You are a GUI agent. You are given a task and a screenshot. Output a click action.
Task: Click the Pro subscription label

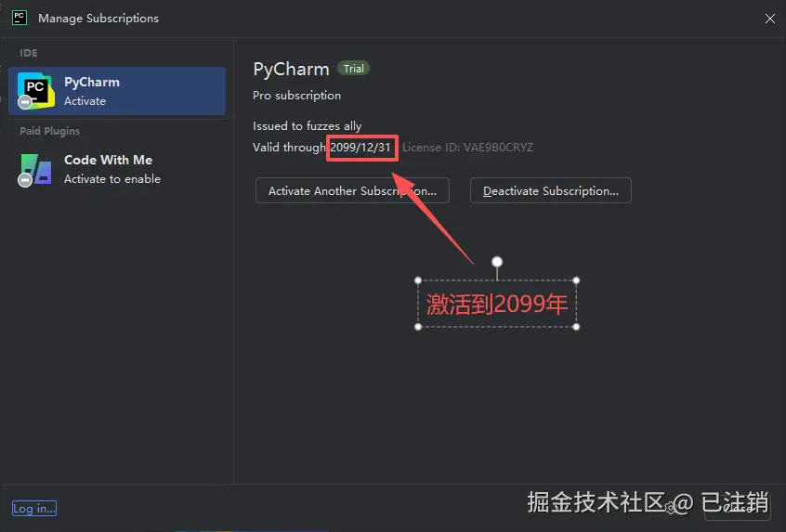296,96
